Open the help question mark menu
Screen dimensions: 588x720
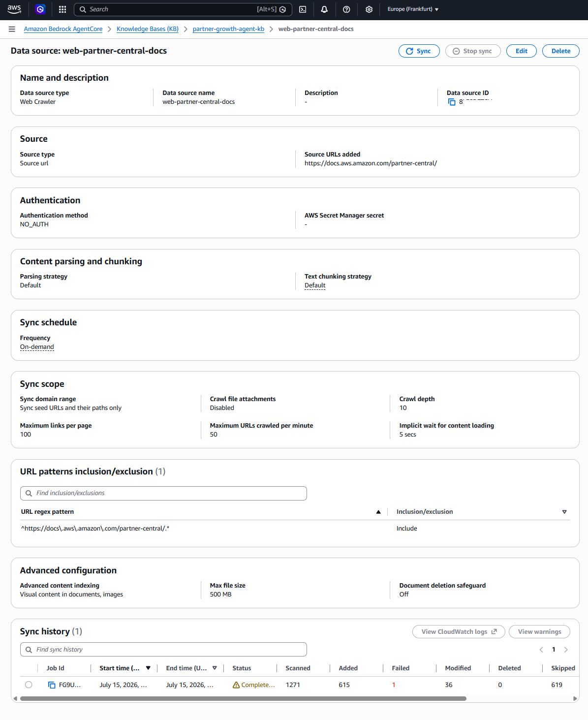click(346, 9)
